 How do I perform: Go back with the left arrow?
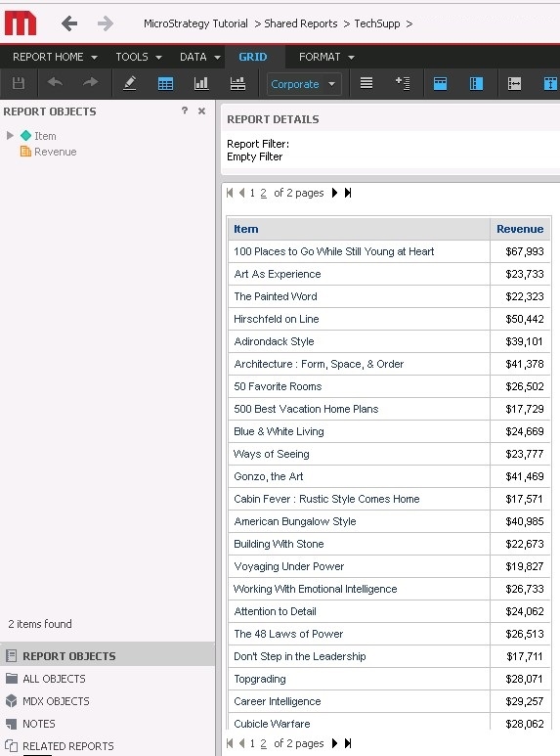[x=69, y=23]
